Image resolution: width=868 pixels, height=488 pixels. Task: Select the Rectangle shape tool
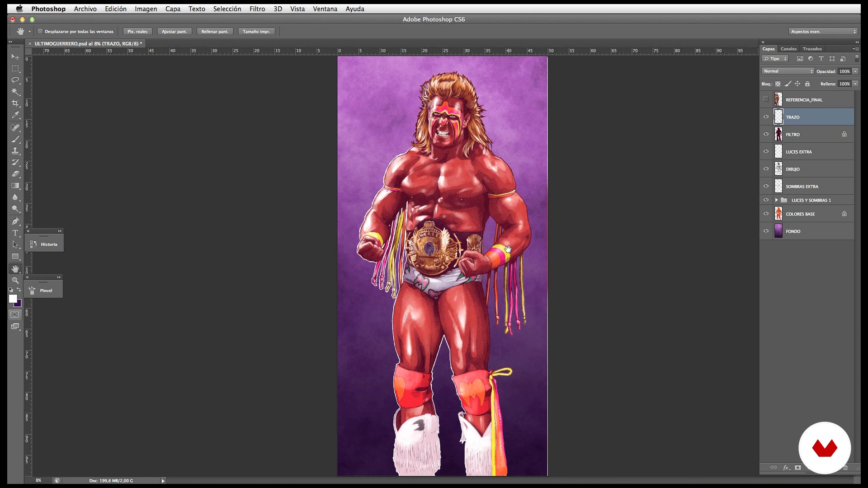15,256
